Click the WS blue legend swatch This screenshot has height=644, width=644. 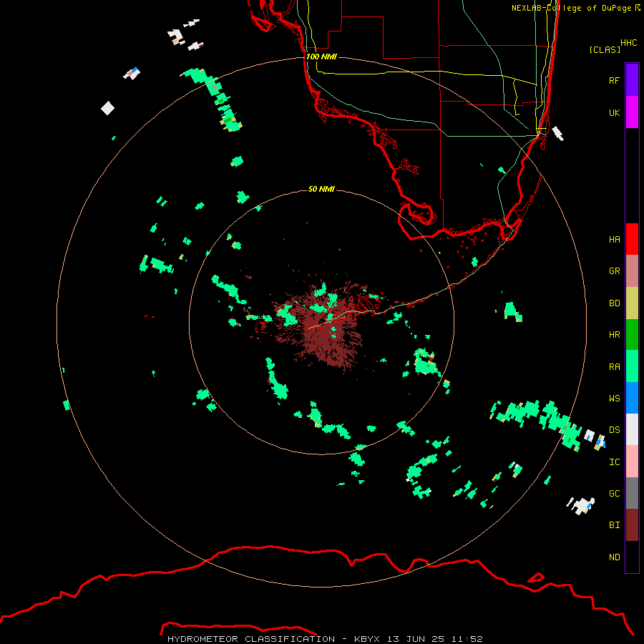coord(632,398)
